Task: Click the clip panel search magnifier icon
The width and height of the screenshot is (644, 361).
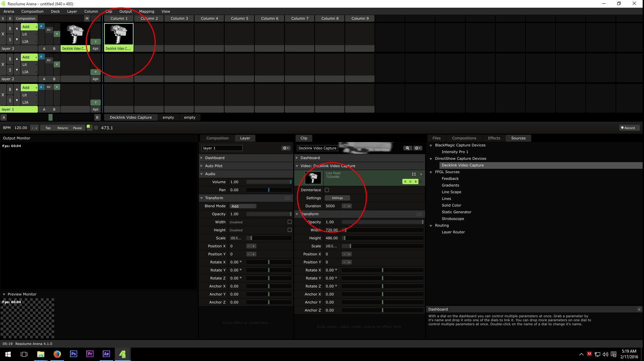Action: [x=407, y=148]
